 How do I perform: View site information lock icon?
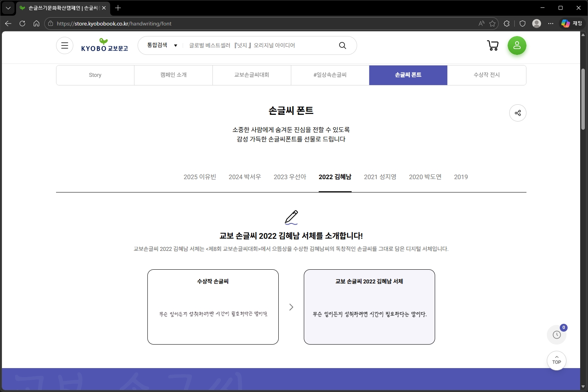[51, 24]
